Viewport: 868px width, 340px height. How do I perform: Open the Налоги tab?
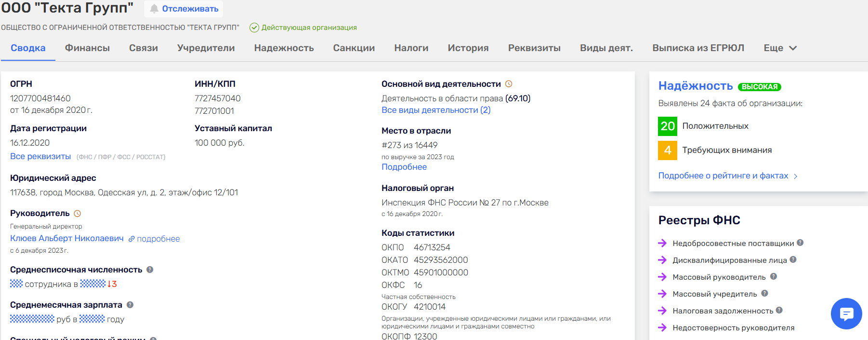tap(411, 48)
